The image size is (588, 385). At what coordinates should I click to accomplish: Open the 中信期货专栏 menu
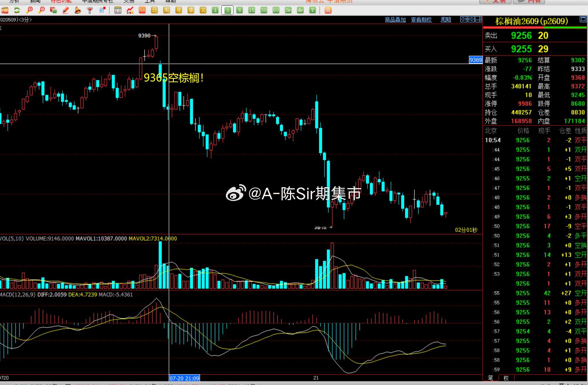click(x=98, y=1)
